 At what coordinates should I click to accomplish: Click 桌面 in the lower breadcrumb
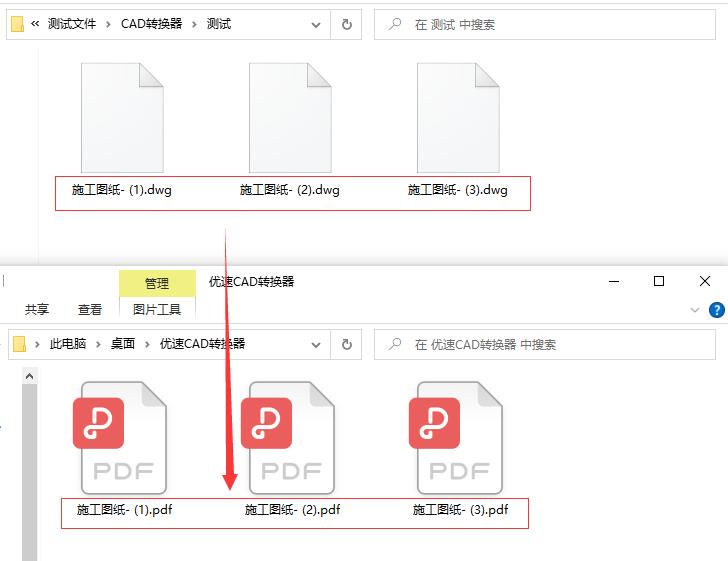123,344
